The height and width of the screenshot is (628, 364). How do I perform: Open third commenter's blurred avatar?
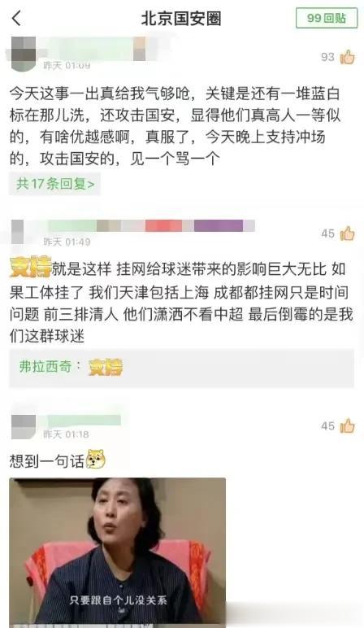point(24,426)
